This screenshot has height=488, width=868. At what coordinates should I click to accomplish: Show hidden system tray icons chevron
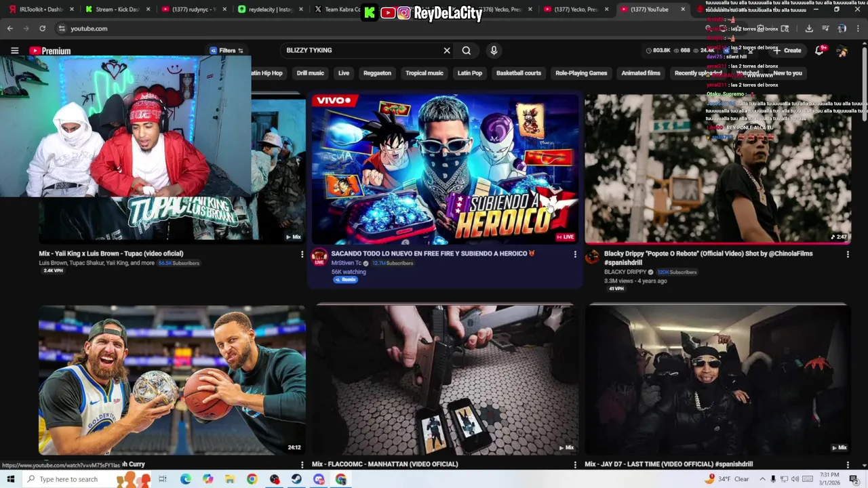tap(762, 479)
